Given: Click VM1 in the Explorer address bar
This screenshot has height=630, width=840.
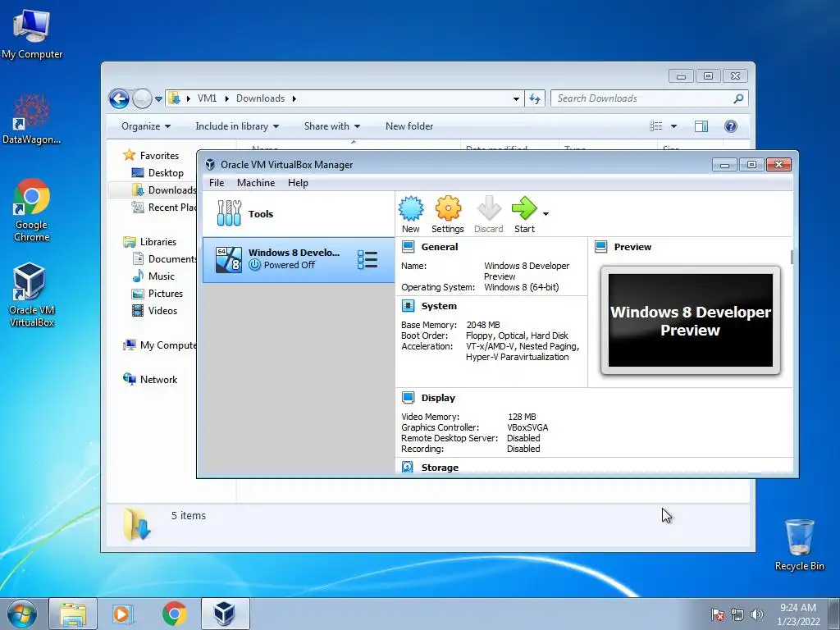Looking at the screenshot, I should [x=207, y=98].
